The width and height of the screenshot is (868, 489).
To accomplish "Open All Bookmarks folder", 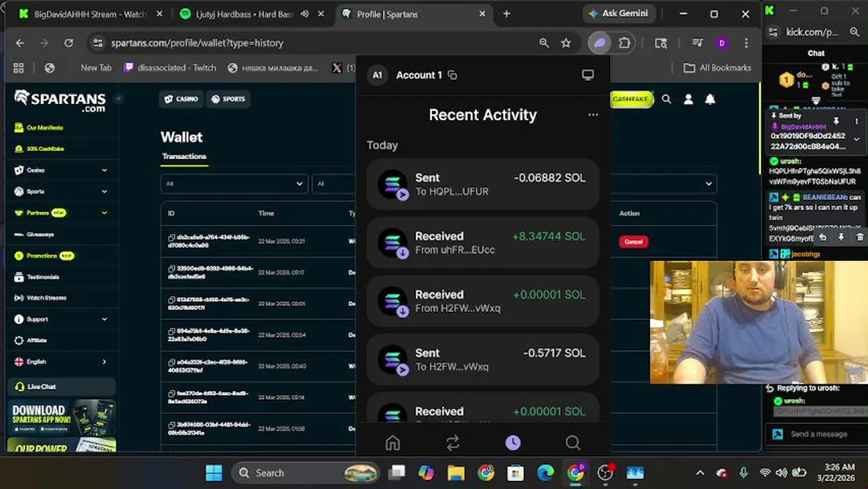I will tap(717, 68).
